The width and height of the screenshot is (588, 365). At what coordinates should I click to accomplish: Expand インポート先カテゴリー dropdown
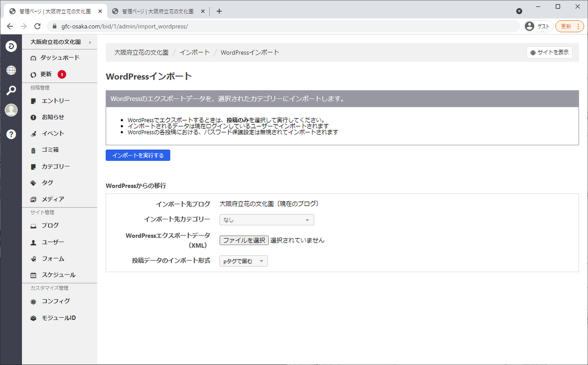(266, 220)
